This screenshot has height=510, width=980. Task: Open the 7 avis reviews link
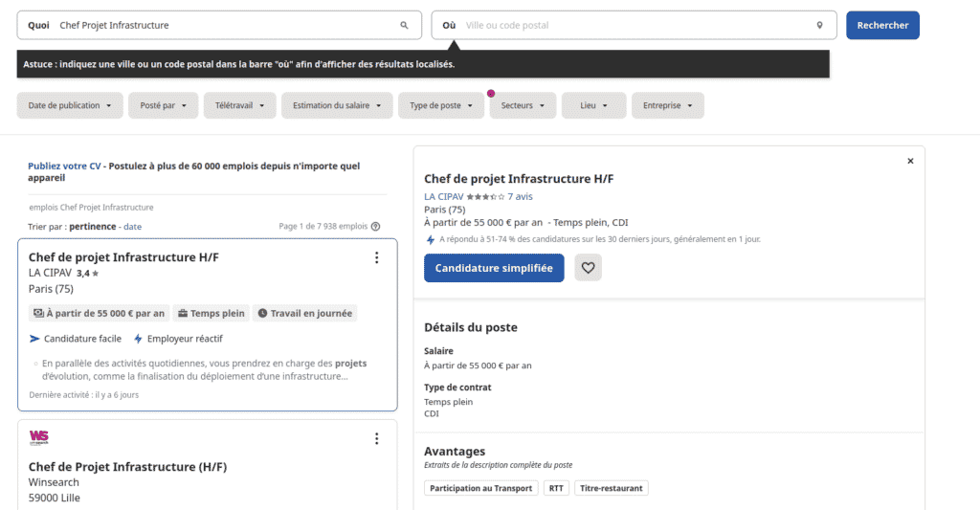point(520,197)
